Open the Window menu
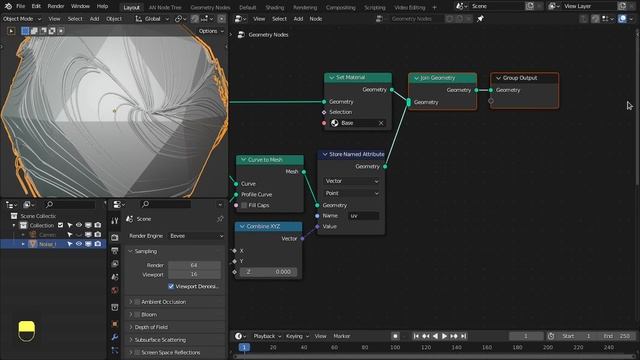Viewport: 640px width, 360px height. coord(80,6)
